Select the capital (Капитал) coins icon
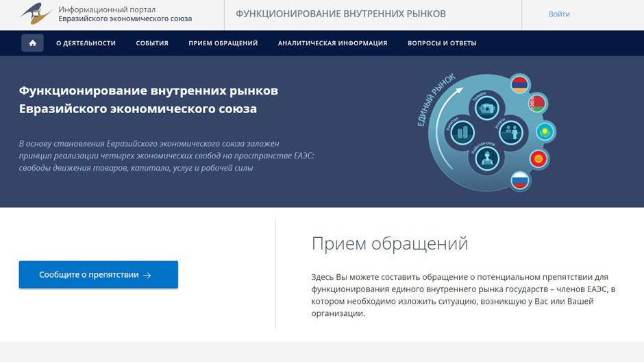Screen dimensions: 644x362 [x=462, y=133]
